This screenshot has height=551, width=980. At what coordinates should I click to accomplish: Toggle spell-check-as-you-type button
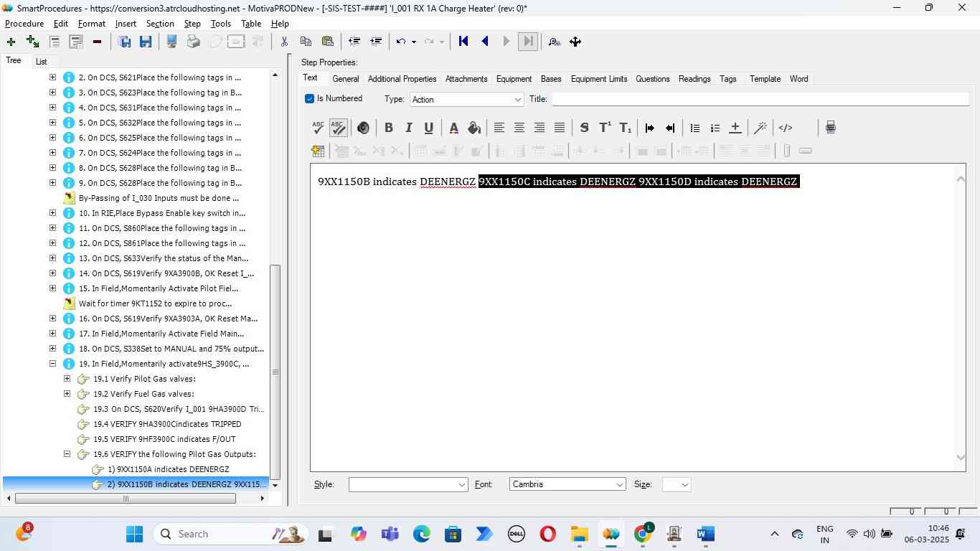pos(339,128)
